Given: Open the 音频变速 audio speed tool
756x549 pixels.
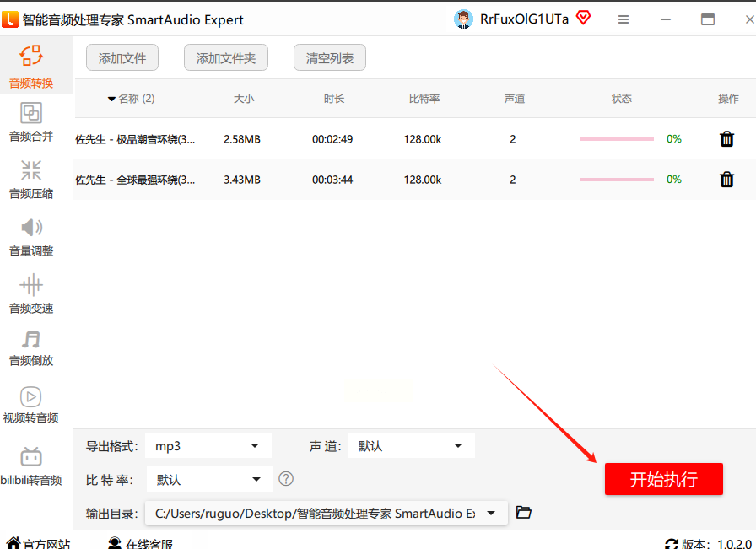Looking at the screenshot, I should (31, 294).
